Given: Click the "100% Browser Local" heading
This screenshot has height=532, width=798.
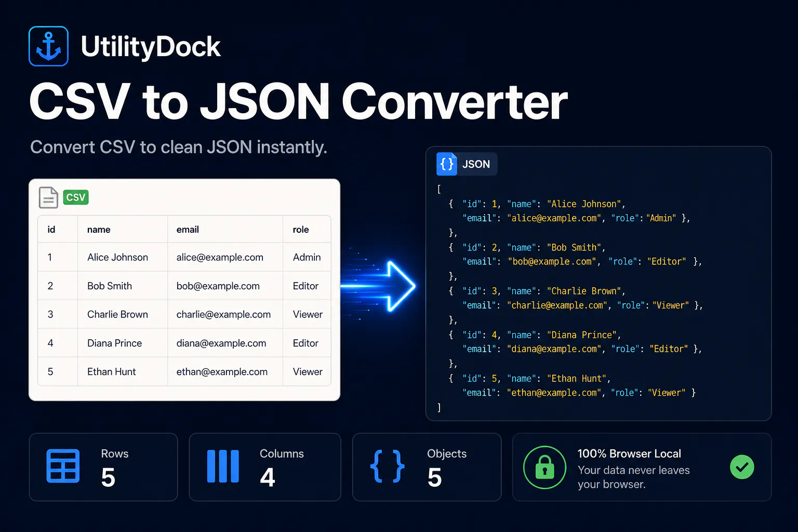Looking at the screenshot, I should pyautogui.click(x=629, y=454).
